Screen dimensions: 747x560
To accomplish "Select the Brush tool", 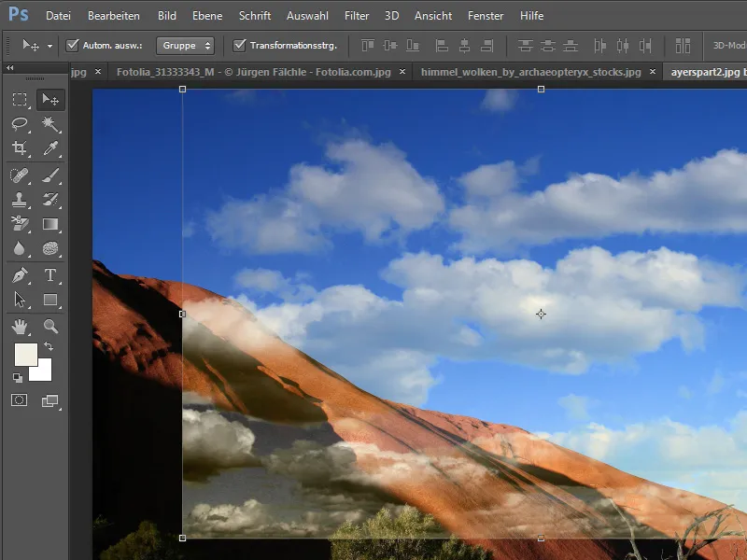I will click(x=50, y=175).
